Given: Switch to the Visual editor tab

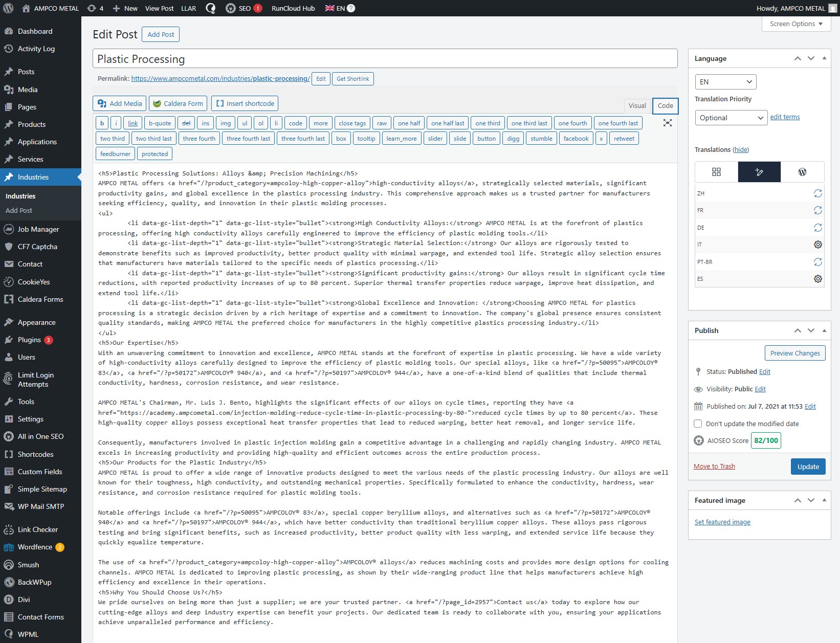Looking at the screenshot, I should point(637,106).
